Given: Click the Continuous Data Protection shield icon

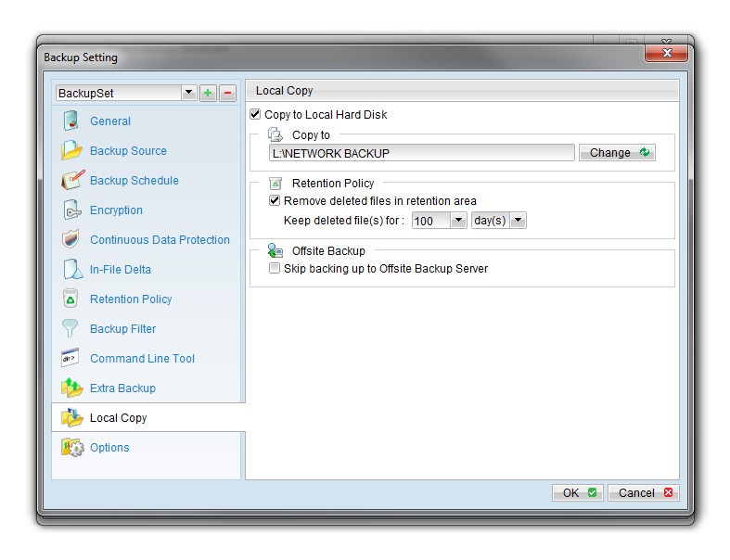Looking at the screenshot, I should click(x=70, y=239).
